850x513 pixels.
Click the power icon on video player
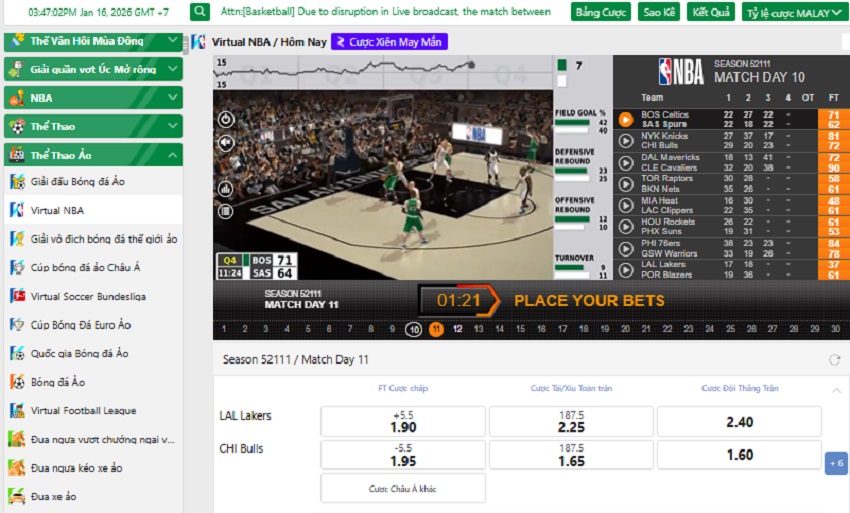click(x=226, y=119)
